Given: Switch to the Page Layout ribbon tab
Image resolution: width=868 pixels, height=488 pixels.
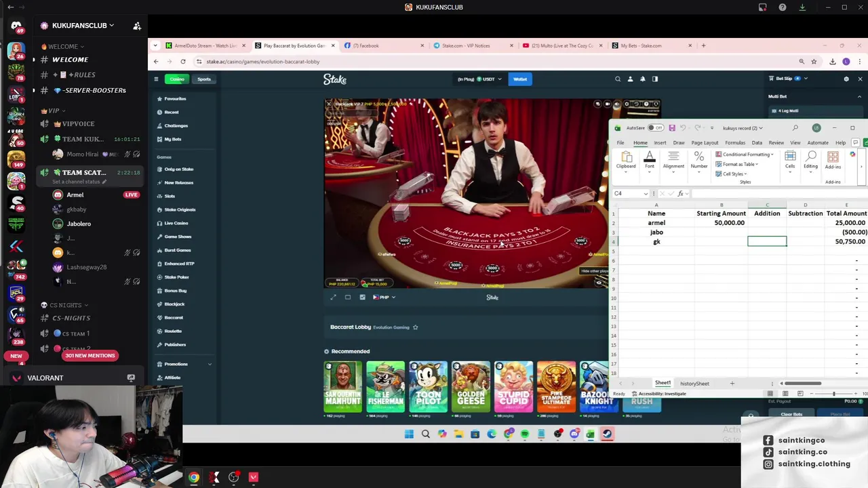Looking at the screenshot, I should click(705, 143).
